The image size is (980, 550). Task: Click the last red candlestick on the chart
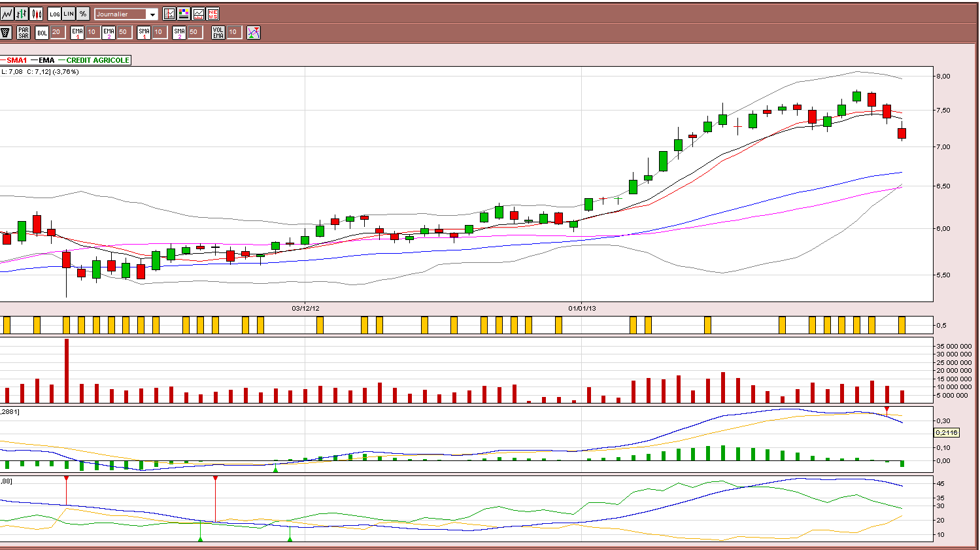pos(902,133)
